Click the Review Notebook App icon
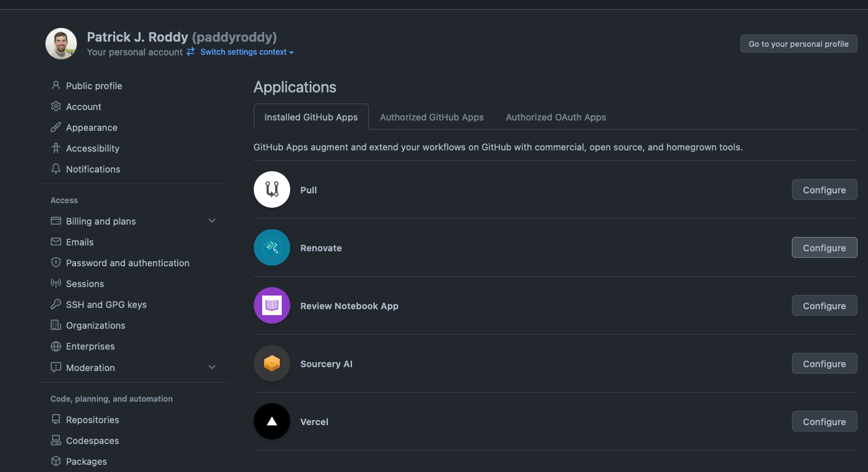868x472 pixels. coord(271,305)
